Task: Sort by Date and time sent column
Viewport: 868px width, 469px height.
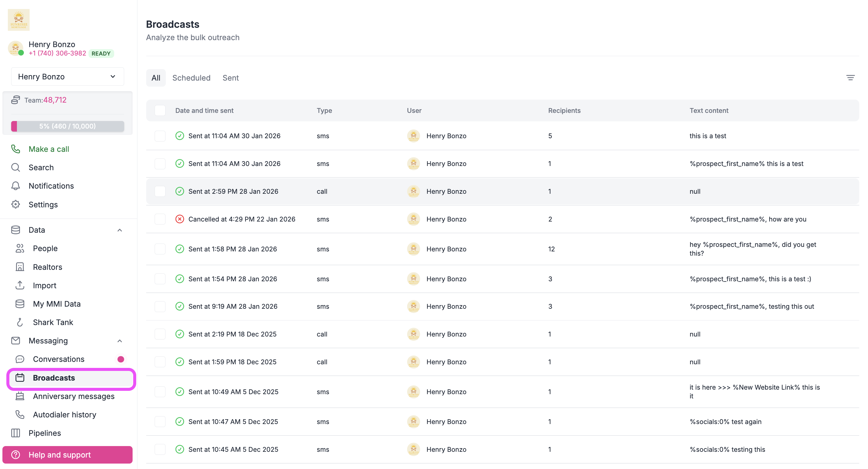Action: [204, 110]
